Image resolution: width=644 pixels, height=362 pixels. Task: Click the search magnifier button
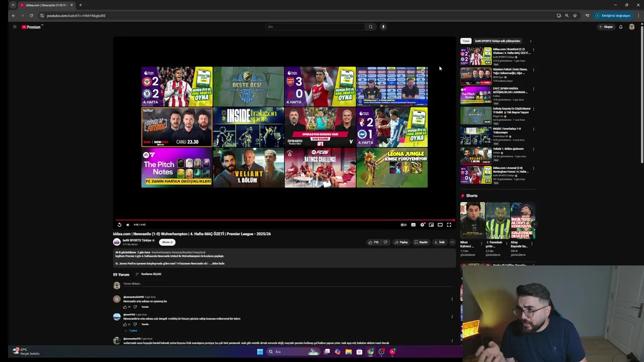tap(371, 27)
